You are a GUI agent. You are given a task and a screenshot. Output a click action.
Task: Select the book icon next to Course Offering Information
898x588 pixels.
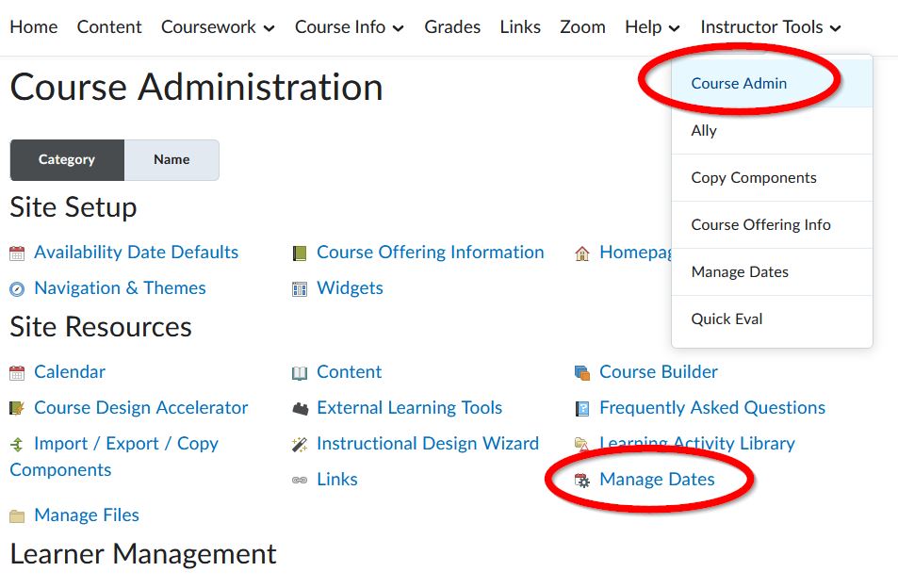[302, 252]
